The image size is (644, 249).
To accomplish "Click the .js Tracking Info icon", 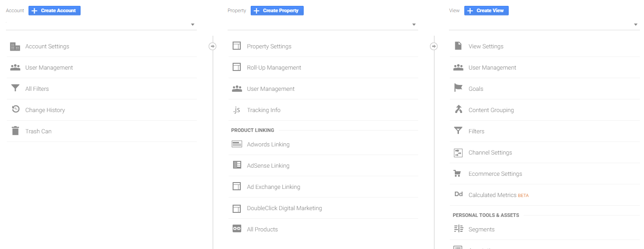I will pyautogui.click(x=237, y=110).
